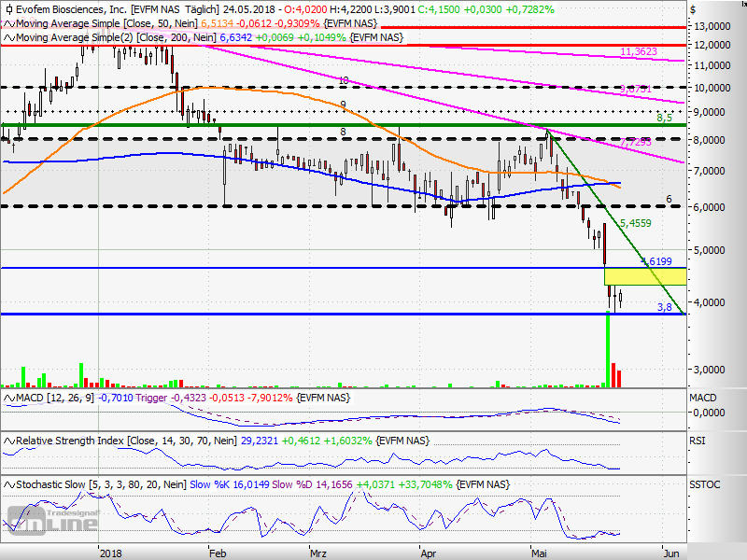Click the candlestick icon beside Evofem Biosciences title
This screenshot has width=747, height=560.
click(x=9, y=9)
